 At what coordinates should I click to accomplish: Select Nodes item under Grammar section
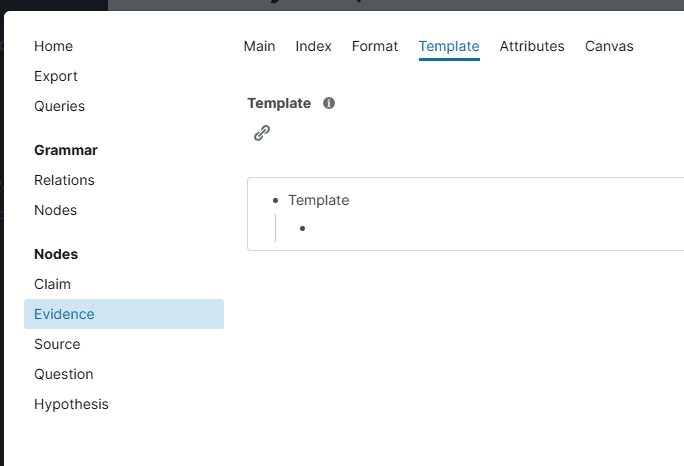point(55,210)
